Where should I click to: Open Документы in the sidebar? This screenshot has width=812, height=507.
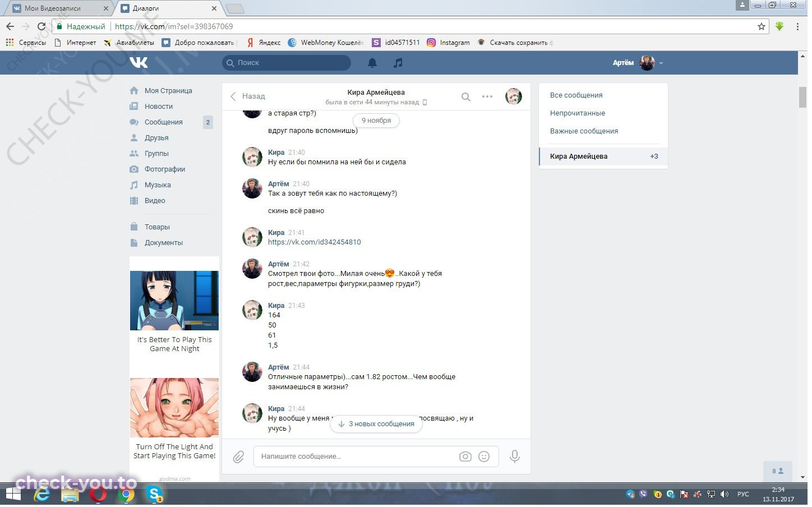[x=164, y=243]
